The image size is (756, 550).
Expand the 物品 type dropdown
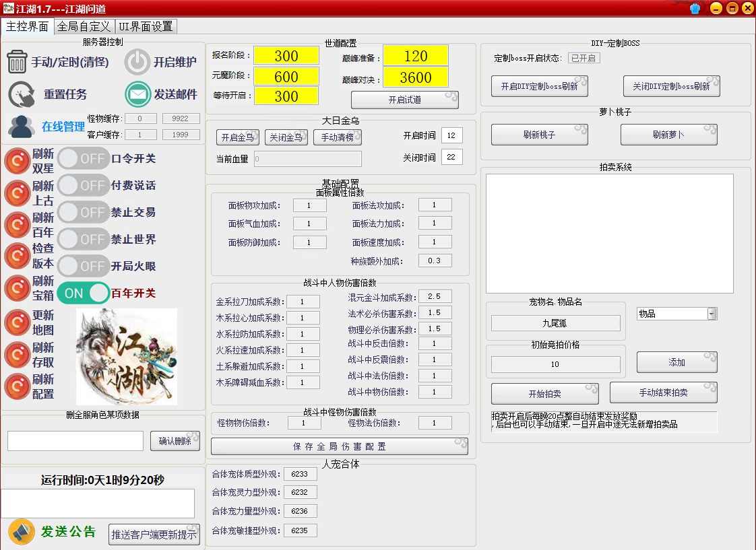click(712, 314)
